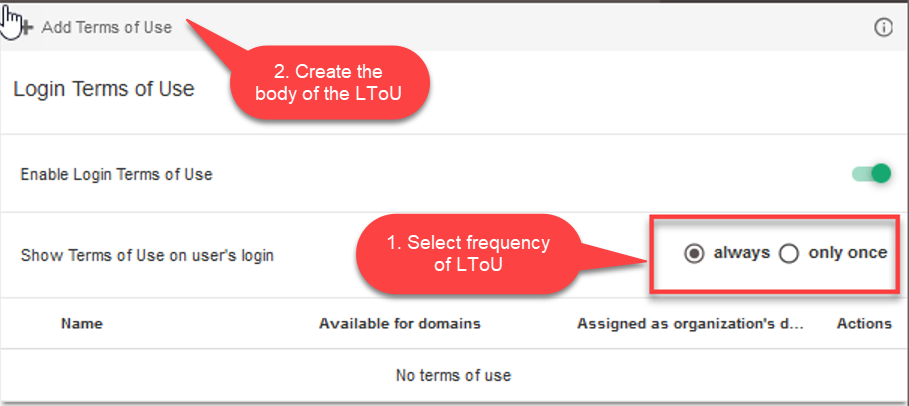The width and height of the screenshot is (909, 406).
Task: Click the "Add Terms of Use" text button
Action: (x=107, y=27)
